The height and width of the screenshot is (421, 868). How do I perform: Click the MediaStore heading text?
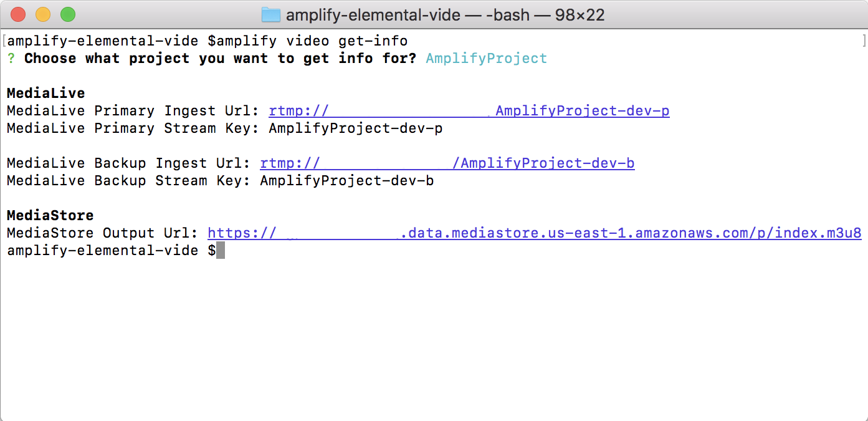coord(50,216)
